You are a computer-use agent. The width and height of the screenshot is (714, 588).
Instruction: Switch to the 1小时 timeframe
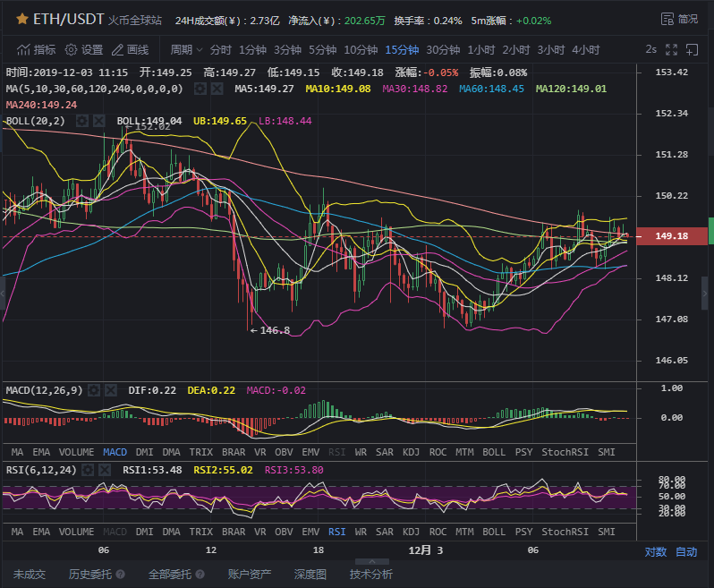tap(480, 49)
